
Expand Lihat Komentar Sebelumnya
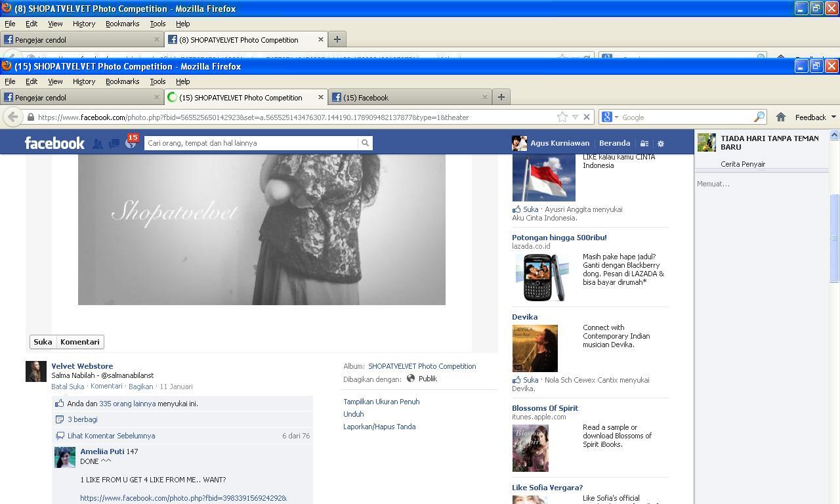coord(112,436)
